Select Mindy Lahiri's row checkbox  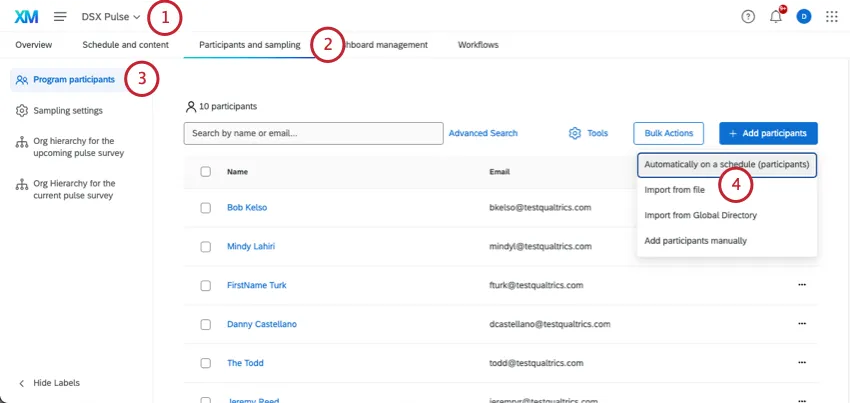(x=206, y=247)
